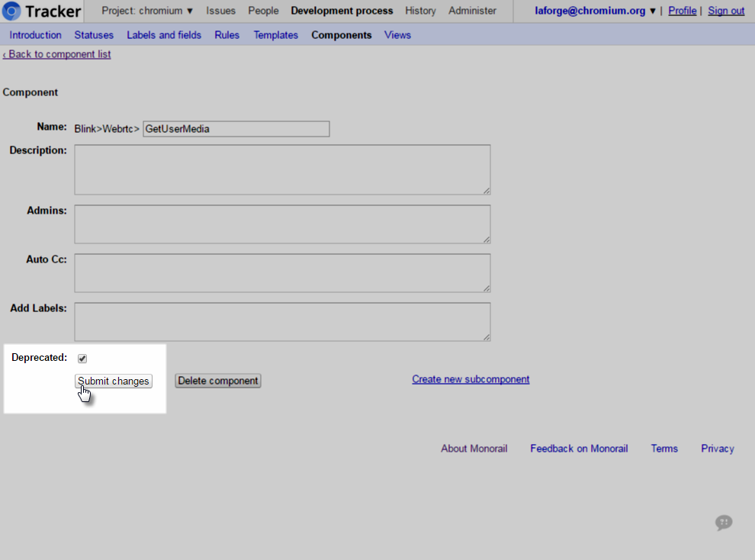
Task: Open the Issues menu item
Action: tap(220, 11)
